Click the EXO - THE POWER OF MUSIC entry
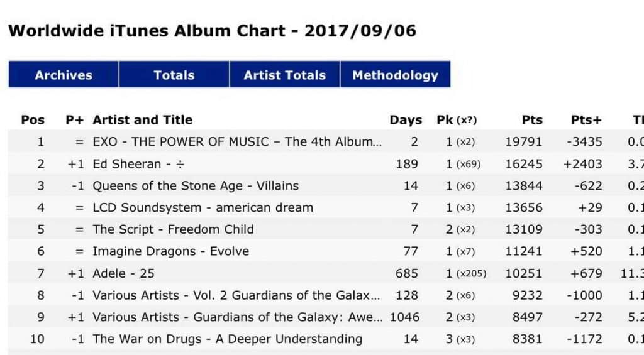This screenshot has height=355, width=644. (x=237, y=141)
